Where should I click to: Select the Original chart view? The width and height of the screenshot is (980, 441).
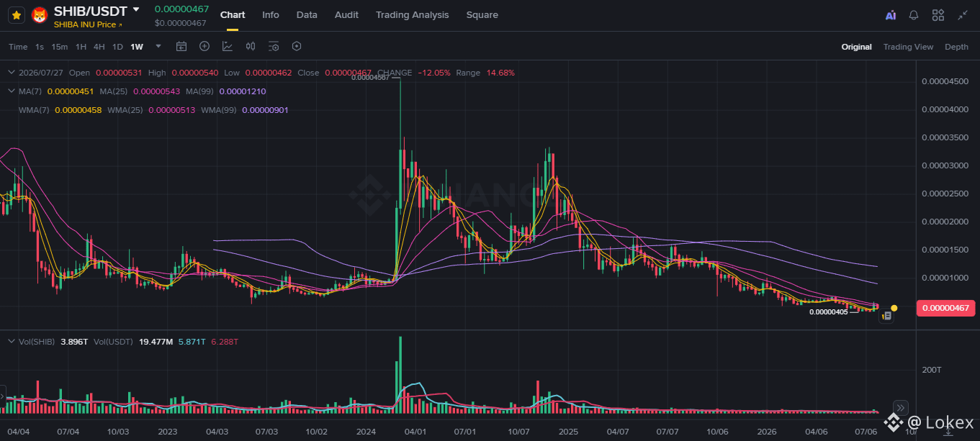[x=856, y=47]
